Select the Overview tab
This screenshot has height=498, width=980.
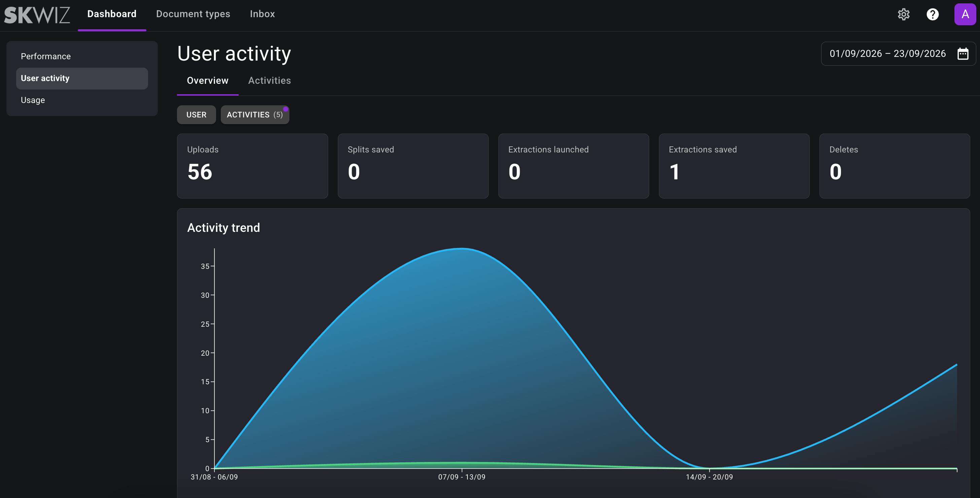208,81
